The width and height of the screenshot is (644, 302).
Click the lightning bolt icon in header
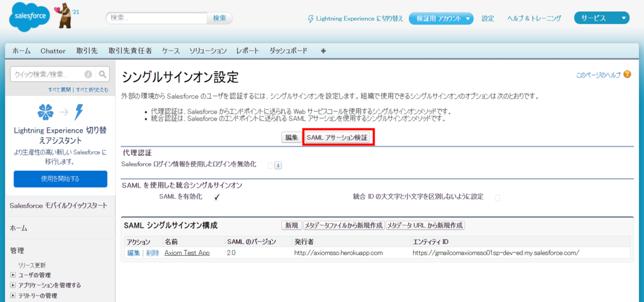point(310,19)
